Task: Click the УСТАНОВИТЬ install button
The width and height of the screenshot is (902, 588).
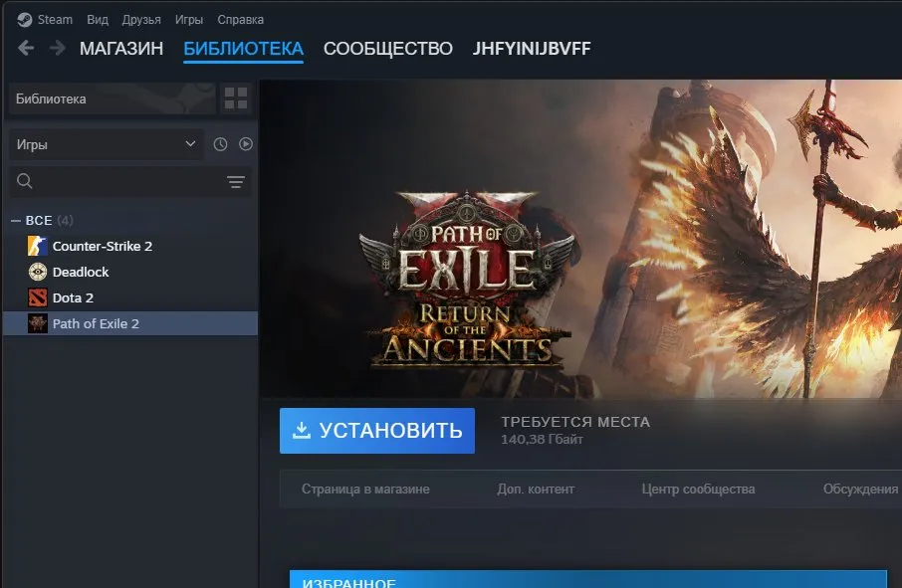Action: pyautogui.click(x=376, y=431)
